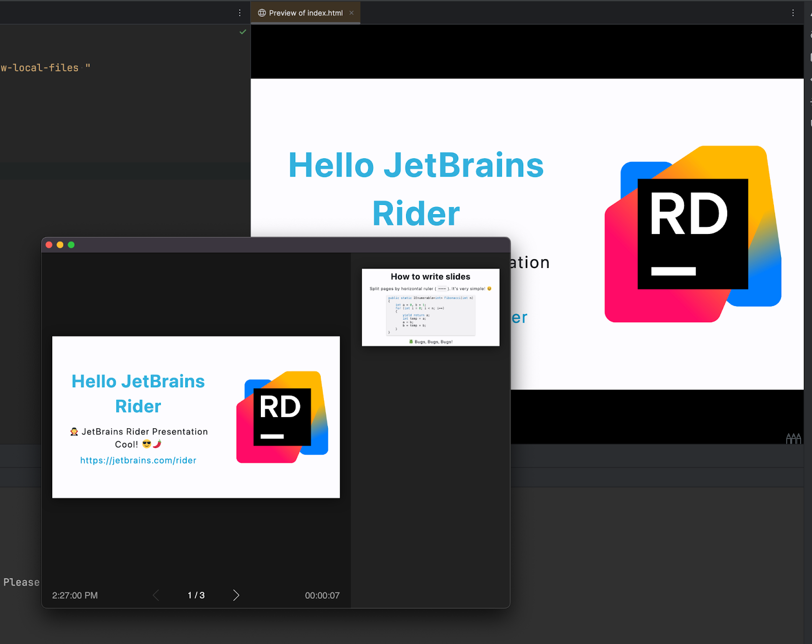Go to the previous slide in the presenter window
The width and height of the screenshot is (812, 644).
(x=156, y=595)
